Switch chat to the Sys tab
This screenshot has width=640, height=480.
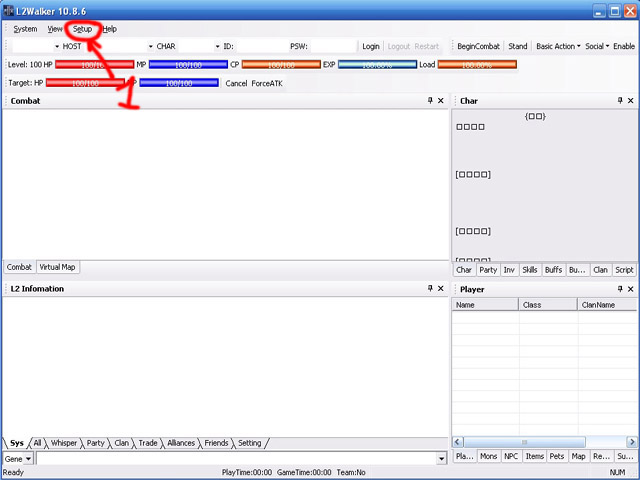point(17,443)
